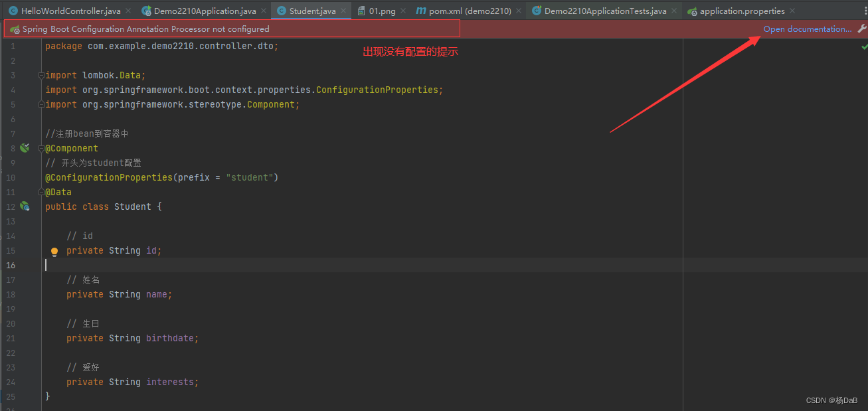Click the 'private String id;' field
The height and width of the screenshot is (411, 868).
pos(114,250)
